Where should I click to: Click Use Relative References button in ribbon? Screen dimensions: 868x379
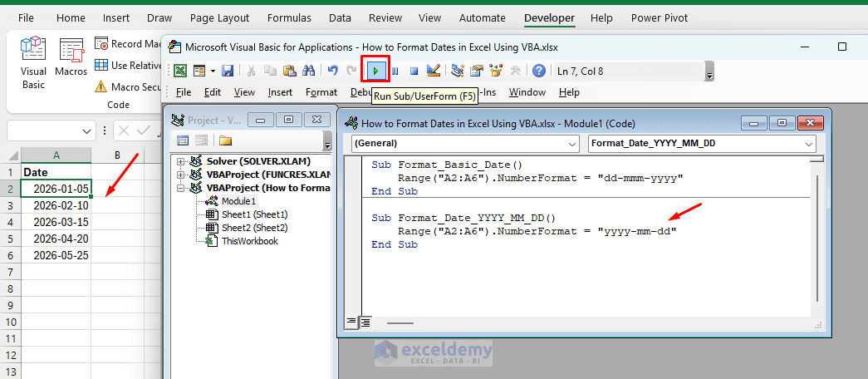128,66
